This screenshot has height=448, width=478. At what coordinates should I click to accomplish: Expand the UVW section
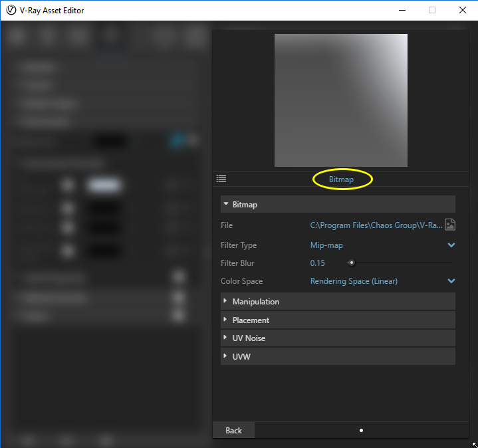[x=338, y=356]
